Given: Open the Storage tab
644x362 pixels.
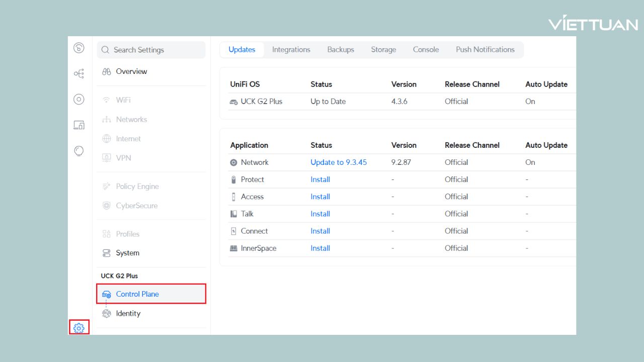Looking at the screenshot, I should pos(383,49).
